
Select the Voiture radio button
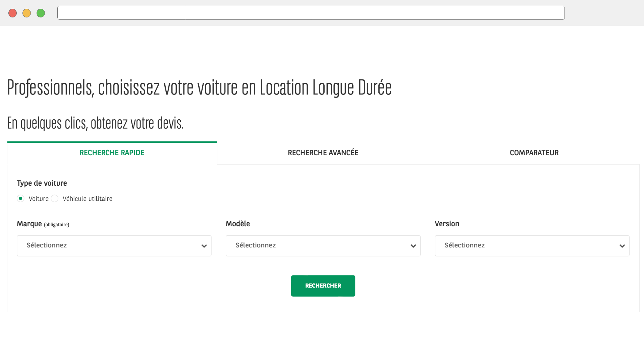[x=20, y=198]
